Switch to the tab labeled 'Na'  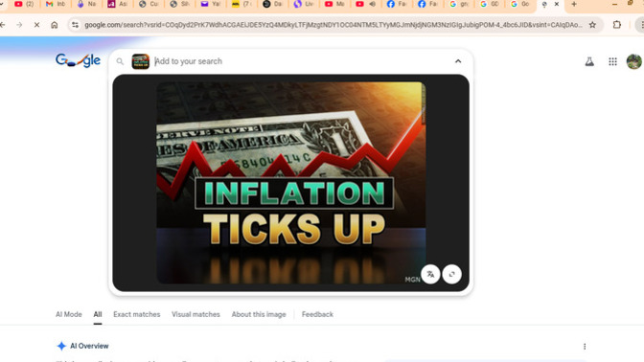click(x=87, y=4)
